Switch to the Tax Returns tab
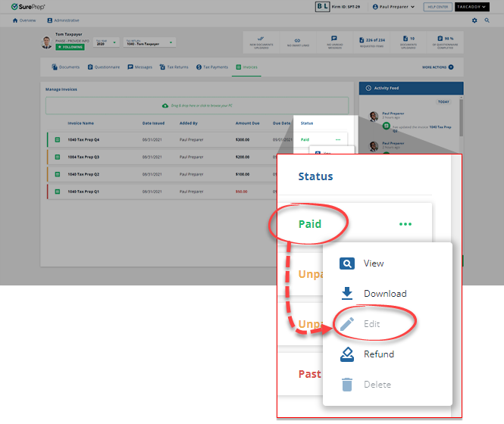Screen dimensions: 504x424 pyautogui.click(x=174, y=67)
